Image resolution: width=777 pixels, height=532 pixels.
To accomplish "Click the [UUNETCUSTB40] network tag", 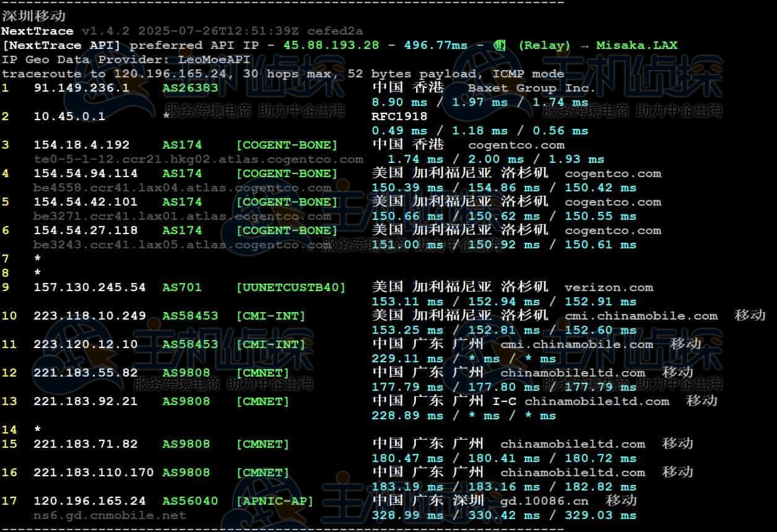I will point(290,287).
